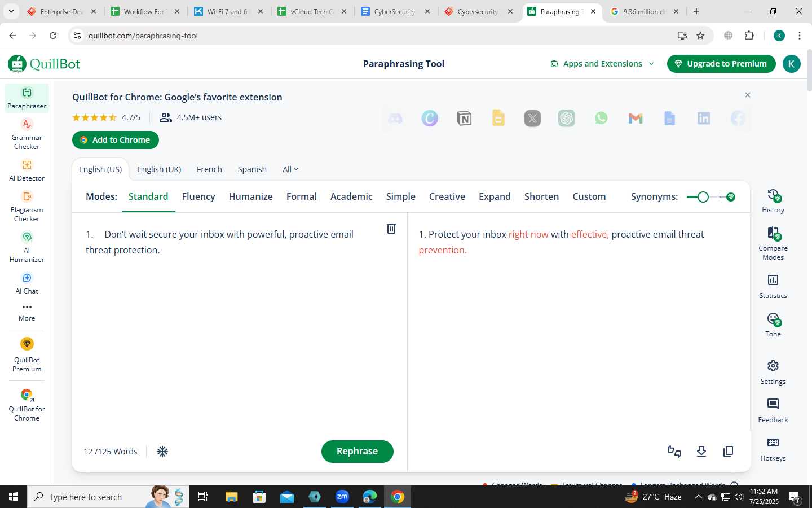
Task: Click Upgrade to Premium button
Action: (x=721, y=64)
